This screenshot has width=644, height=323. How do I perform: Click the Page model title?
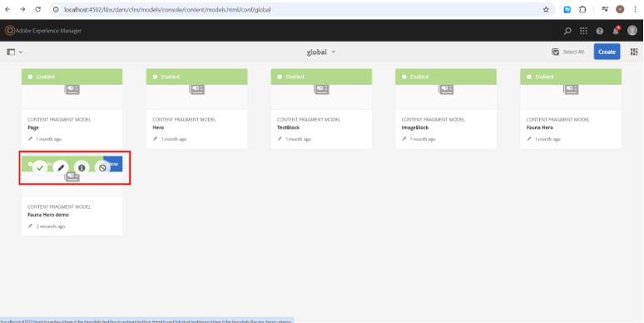coord(33,128)
